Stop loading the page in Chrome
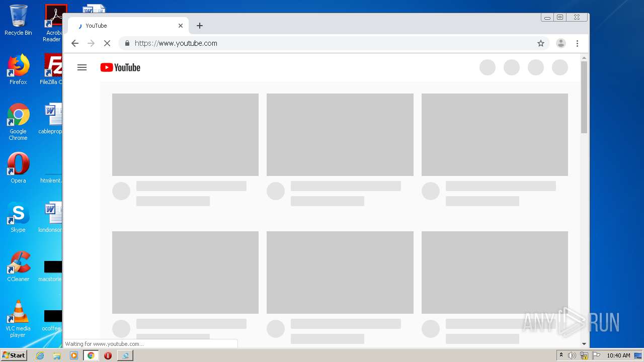This screenshot has width=644, height=362. tap(107, 43)
